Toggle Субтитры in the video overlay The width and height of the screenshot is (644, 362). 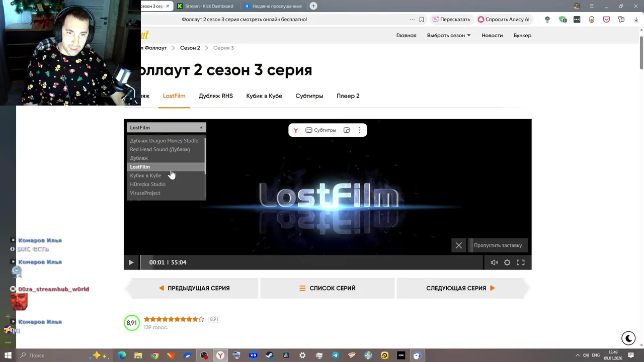(x=321, y=130)
